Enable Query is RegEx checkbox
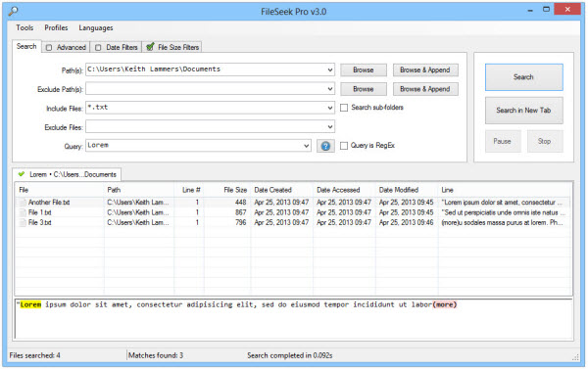Viewport: 588px width, 369px height. (x=344, y=146)
